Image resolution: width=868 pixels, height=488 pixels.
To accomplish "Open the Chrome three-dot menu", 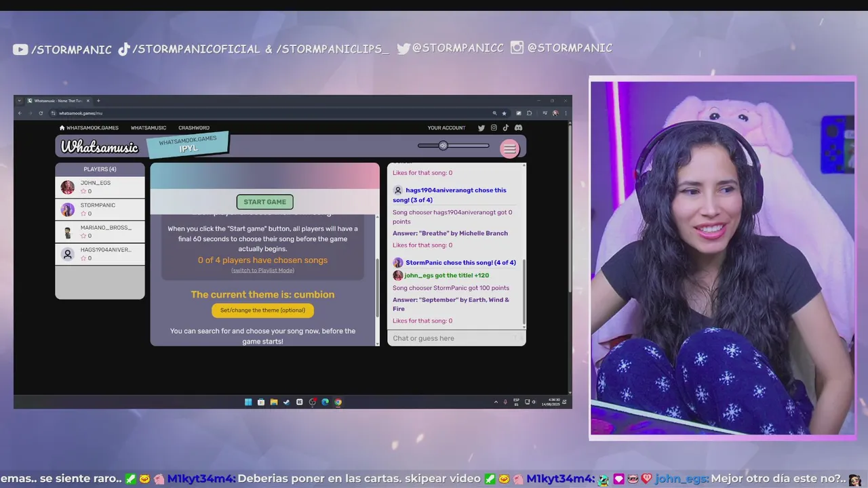I will (566, 113).
